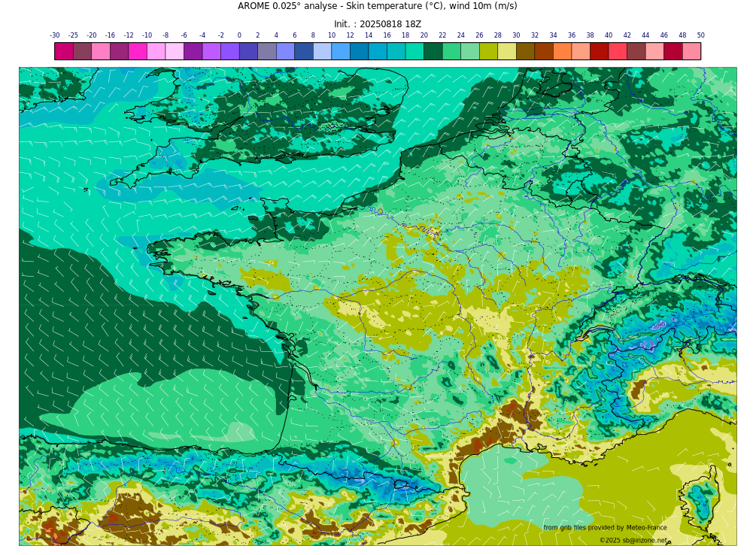
Task: Click the -20 to -16 pink legend swatch
Action: pos(101,51)
